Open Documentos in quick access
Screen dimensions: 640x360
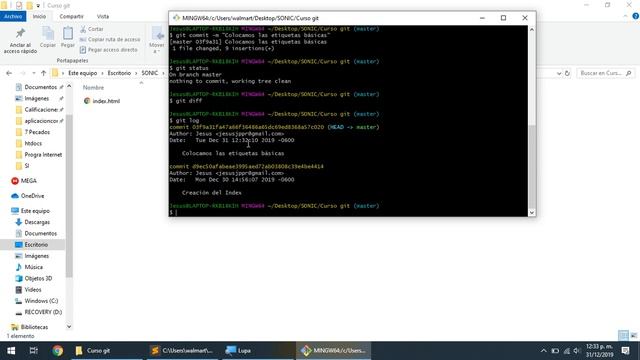click(x=40, y=87)
